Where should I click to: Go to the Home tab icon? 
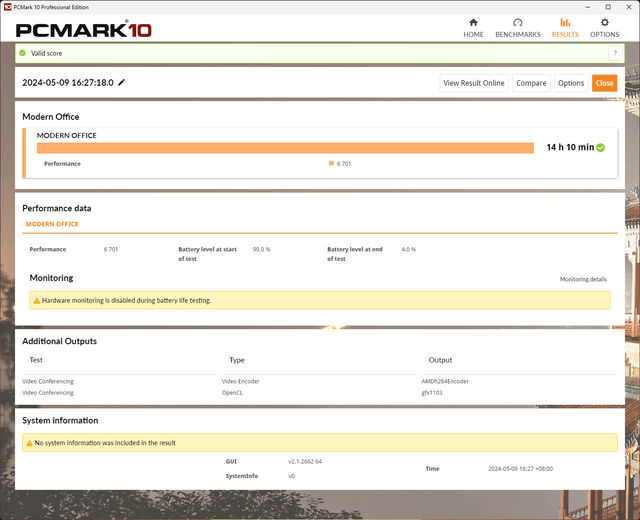(473, 22)
